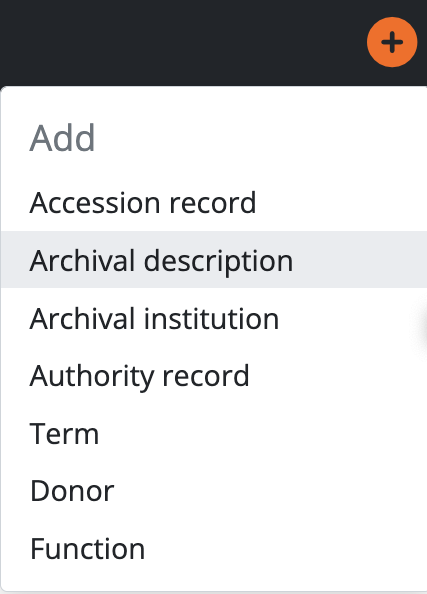427x594 pixels.
Task: Add a new Term
Action: click(x=214, y=433)
